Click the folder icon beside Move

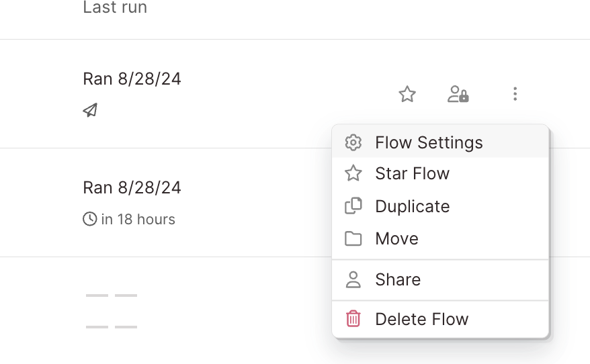[x=353, y=239]
